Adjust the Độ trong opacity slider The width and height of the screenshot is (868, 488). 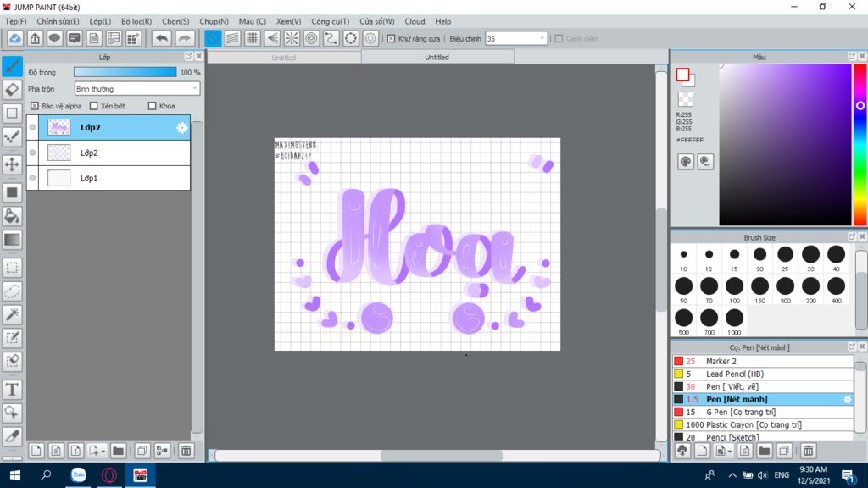point(125,72)
